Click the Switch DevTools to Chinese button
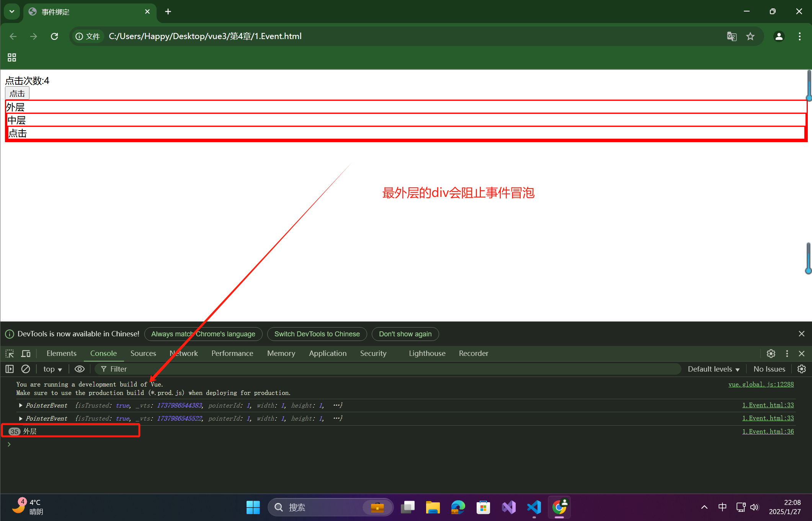The image size is (812, 521). click(x=317, y=334)
